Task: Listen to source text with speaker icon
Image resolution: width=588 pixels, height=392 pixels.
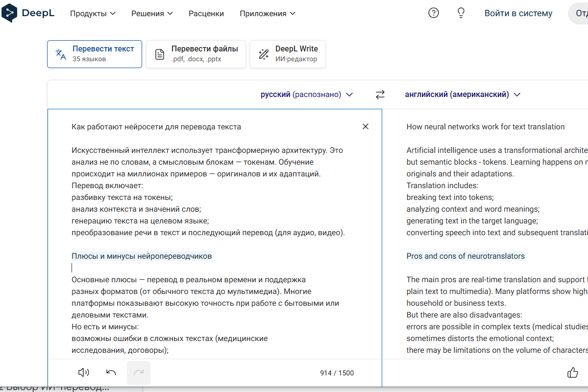Action: (x=84, y=373)
